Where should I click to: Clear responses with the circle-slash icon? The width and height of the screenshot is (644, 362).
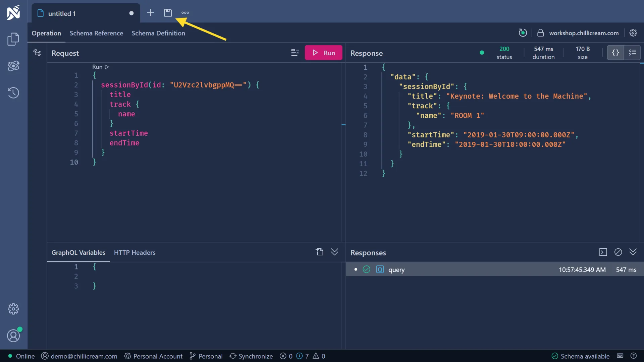pos(618,252)
